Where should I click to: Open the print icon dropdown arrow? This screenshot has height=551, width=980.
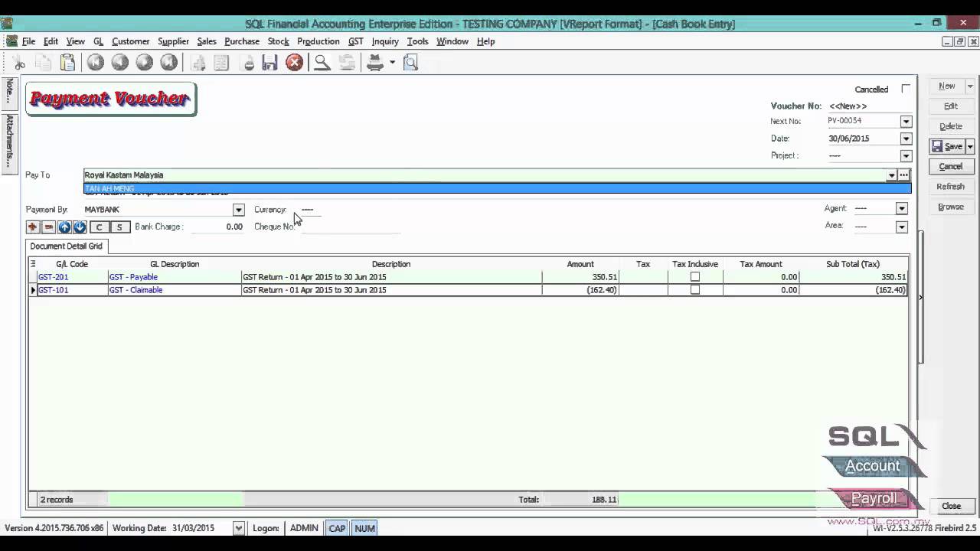[x=392, y=63]
